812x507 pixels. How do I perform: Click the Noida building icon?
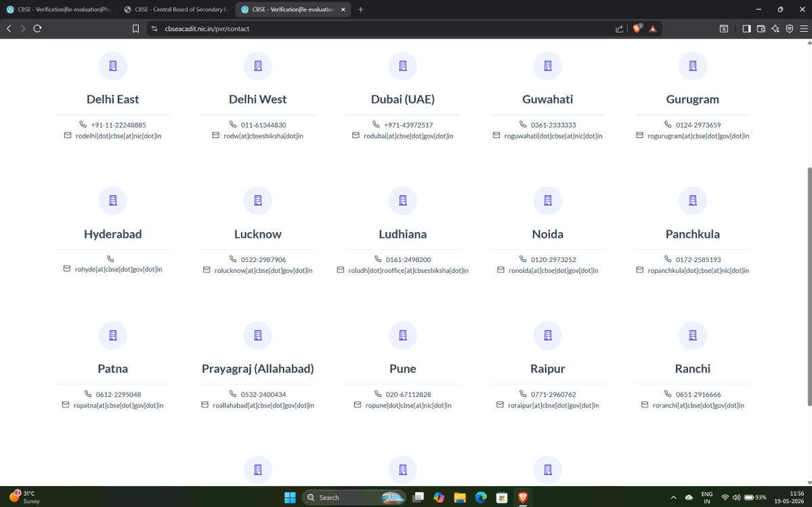547,200
